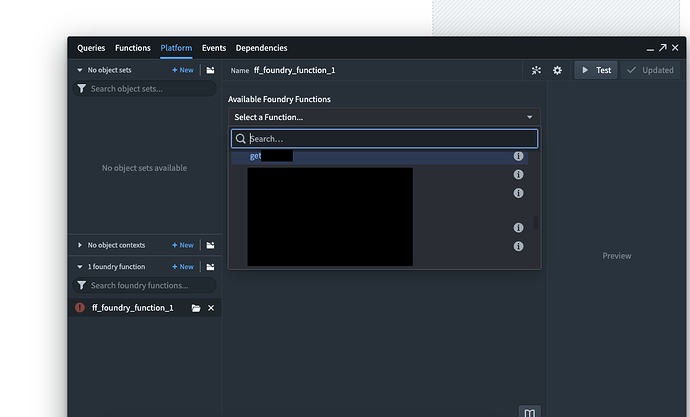This screenshot has width=690, height=417.
Task: Delete ff_foundry_function_1 with the X icon
Action: 211,308
